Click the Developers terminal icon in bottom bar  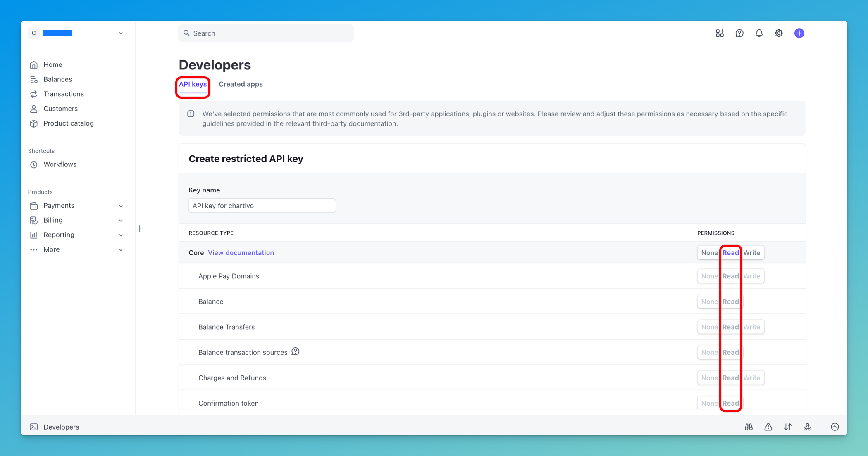pyautogui.click(x=34, y=427)
